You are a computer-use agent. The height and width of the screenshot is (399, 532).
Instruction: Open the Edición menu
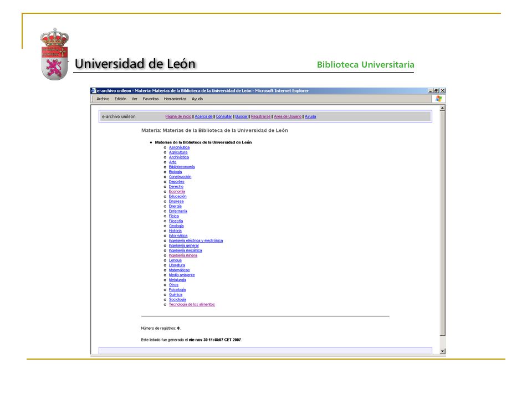point(120,99)
